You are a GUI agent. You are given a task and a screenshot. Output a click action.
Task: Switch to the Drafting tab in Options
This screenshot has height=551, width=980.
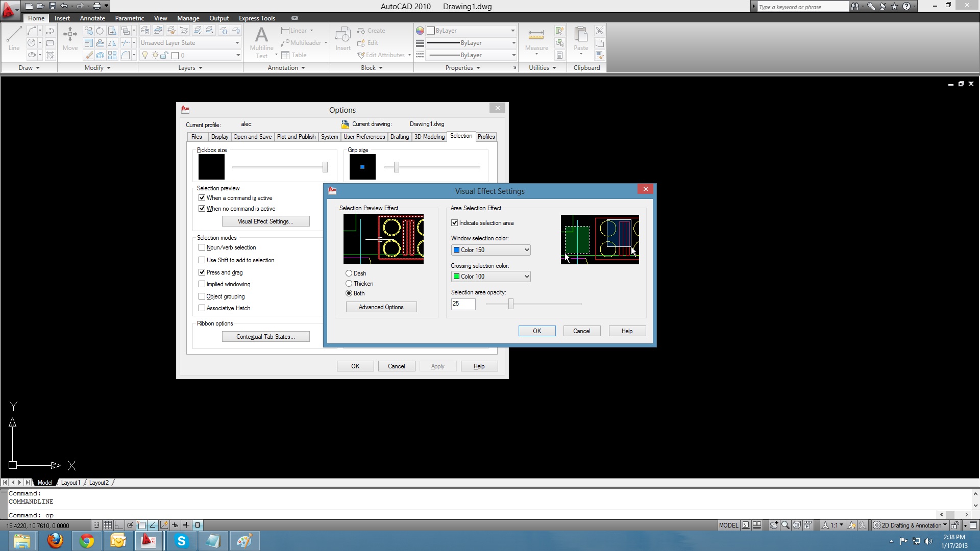click(x=400, y=137)
